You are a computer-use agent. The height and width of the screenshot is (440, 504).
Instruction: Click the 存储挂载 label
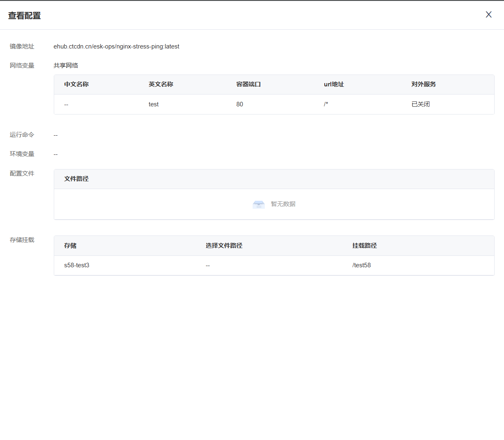[x=22, y=240]
